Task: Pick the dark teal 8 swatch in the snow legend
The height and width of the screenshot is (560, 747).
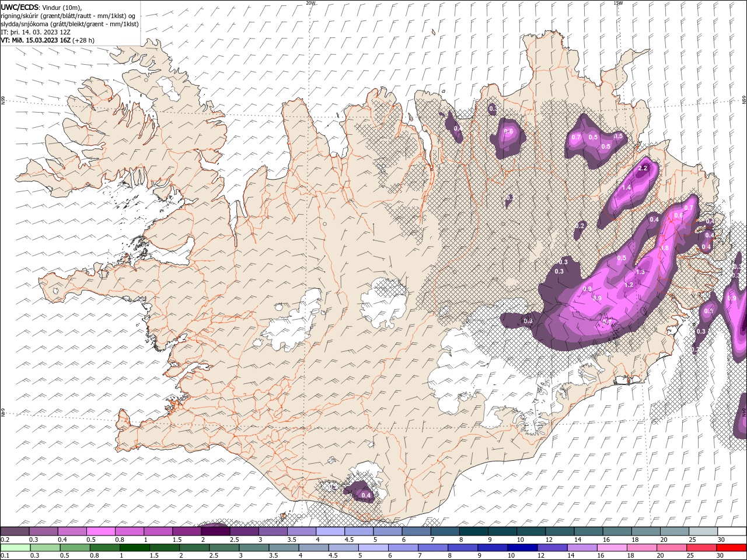Action: [473, 531]
